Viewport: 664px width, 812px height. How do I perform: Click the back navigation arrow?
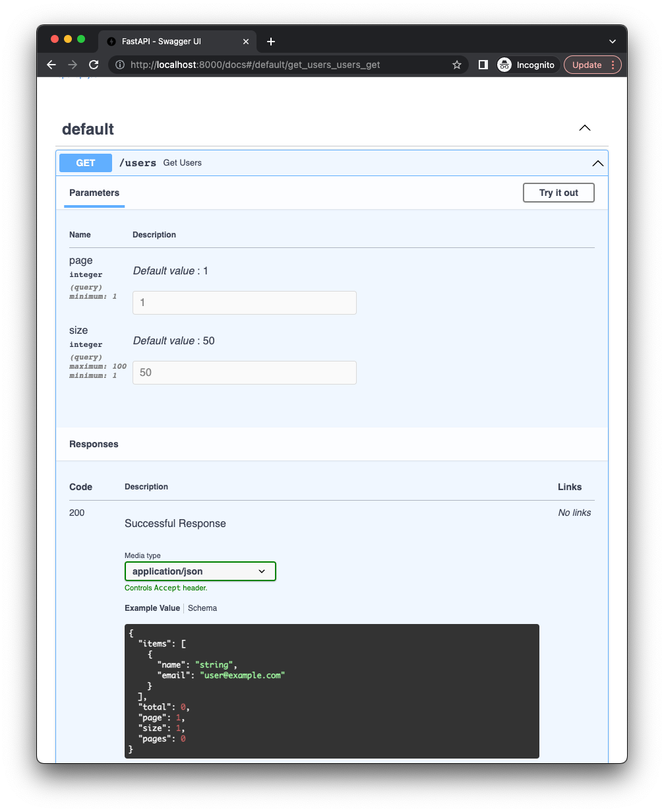(x=51, y=65)
